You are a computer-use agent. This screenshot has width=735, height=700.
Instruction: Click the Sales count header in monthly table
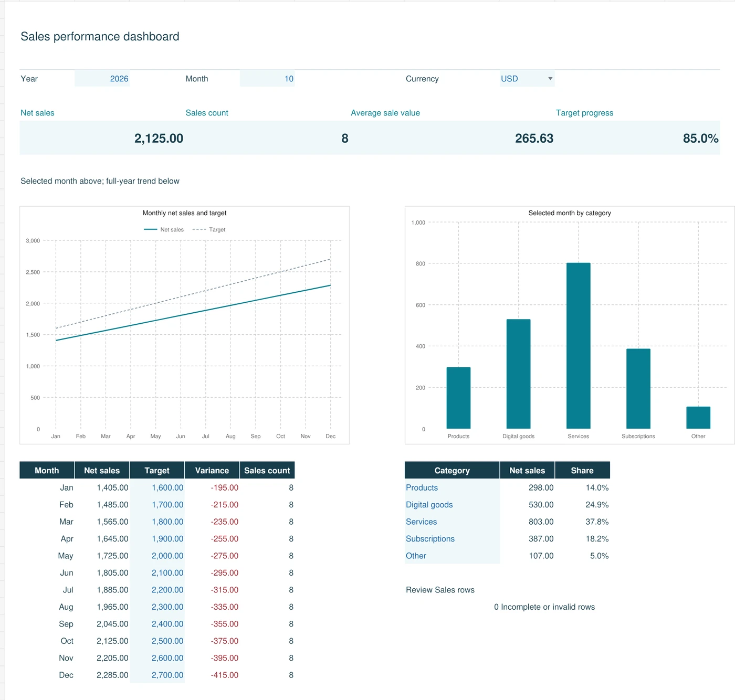(267, 470)
